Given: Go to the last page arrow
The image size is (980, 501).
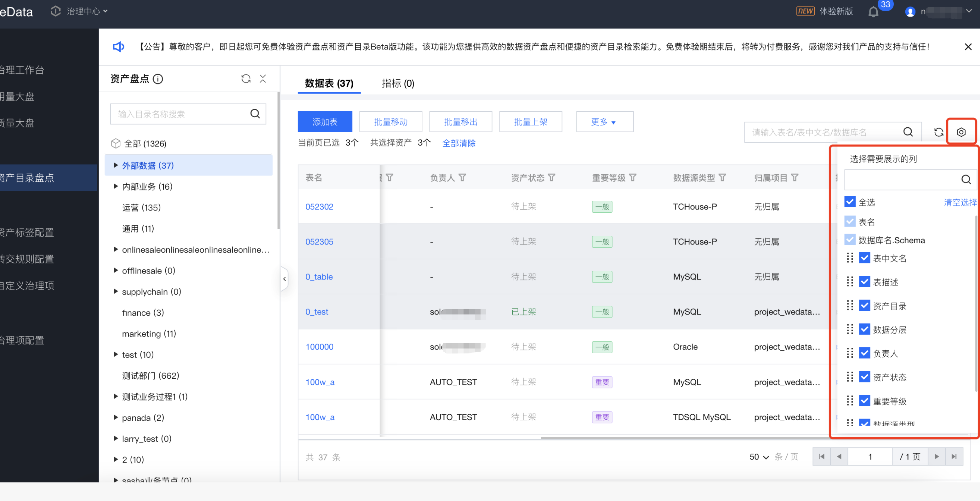Looking at the screenshot, I should point(954,457).
